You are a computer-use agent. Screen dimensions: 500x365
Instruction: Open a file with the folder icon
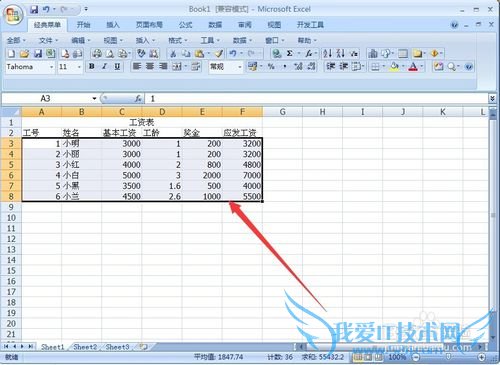tap(24, 53)
